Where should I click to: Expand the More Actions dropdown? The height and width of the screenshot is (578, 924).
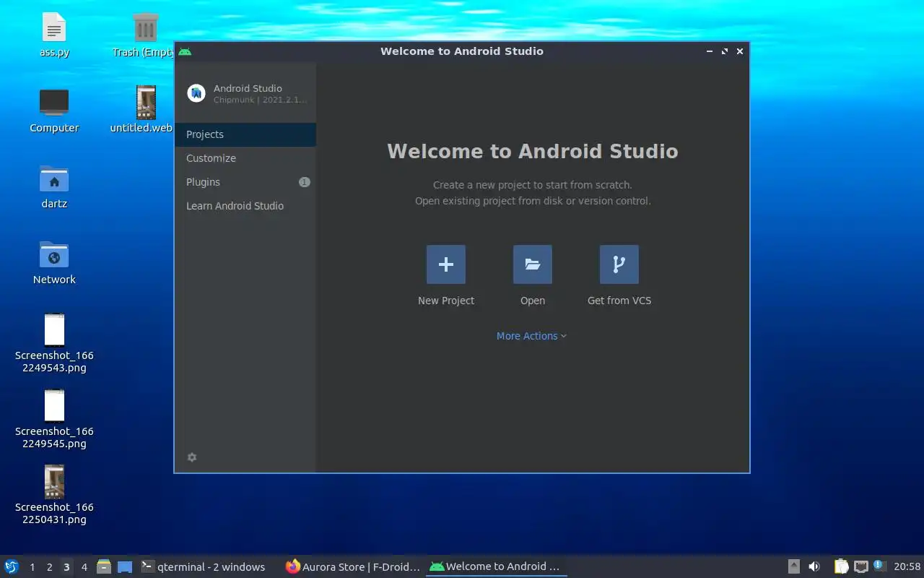tap(532, 336)
